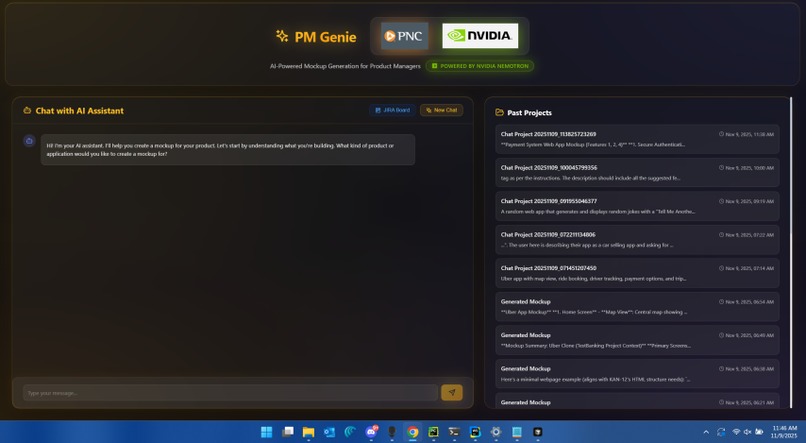806x443 pixels.
Task: Click the clock icon beside 07:22 AM timestamp
Action: (x=721, y=234)
